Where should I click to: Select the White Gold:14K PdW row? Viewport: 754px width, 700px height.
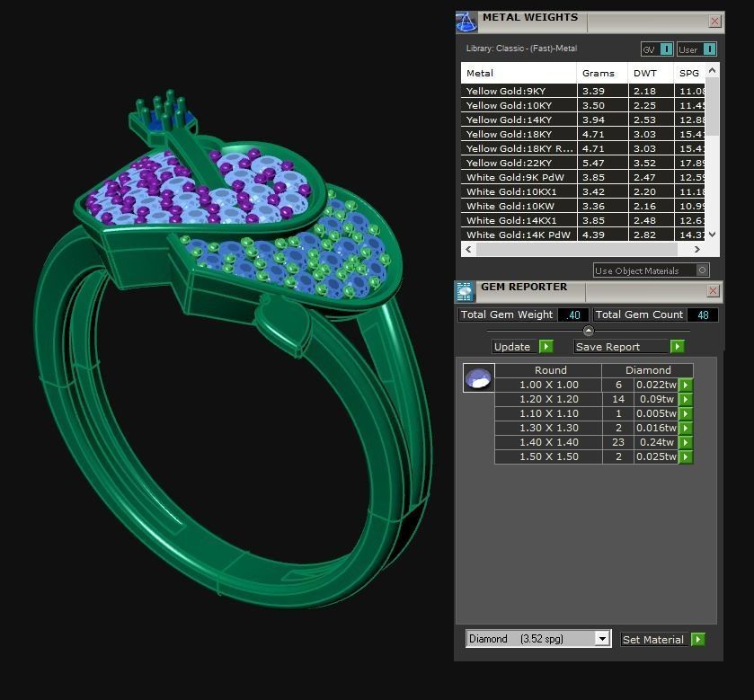tap(583, 235)
